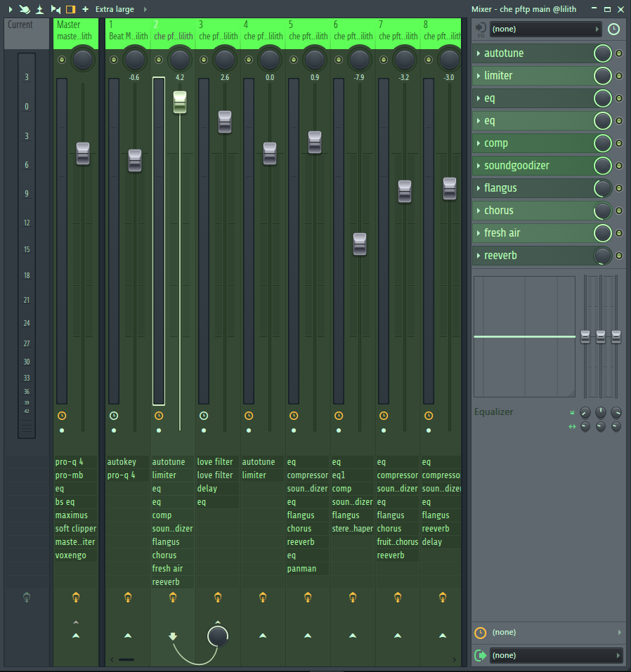Open stere..haper on track 6

coord(352,529)
